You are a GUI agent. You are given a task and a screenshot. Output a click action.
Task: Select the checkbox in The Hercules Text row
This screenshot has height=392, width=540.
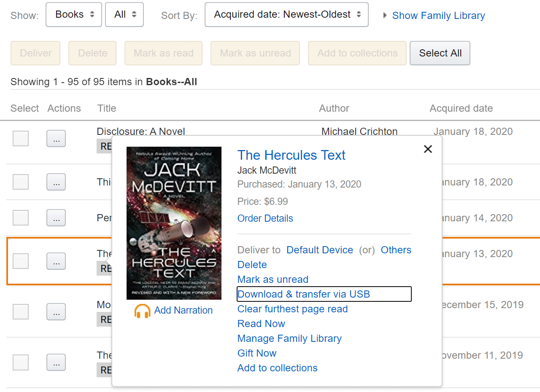(21, 261)
